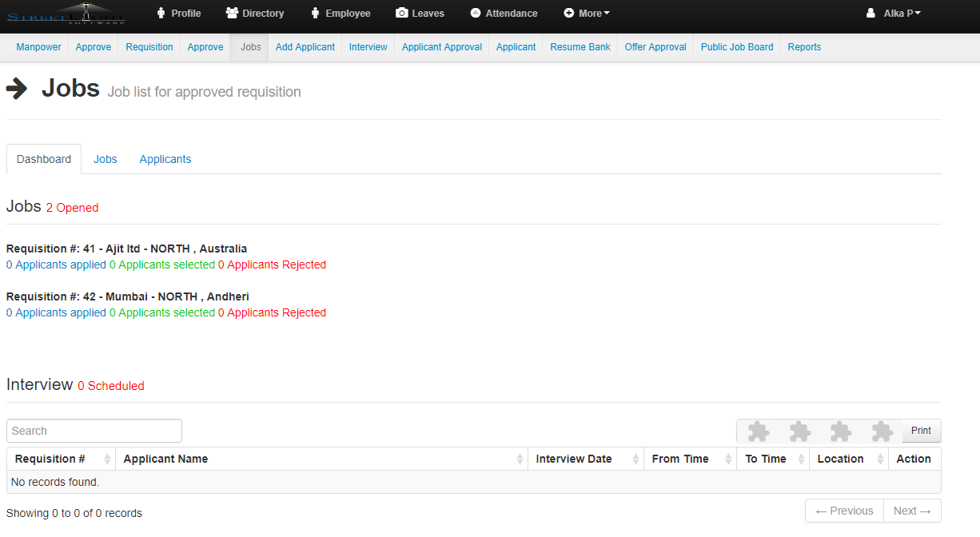Open Add Applicant from the submenu
The height and width of the screenshot is (537, 980).
pyautogui.click(x=305, y=47)
